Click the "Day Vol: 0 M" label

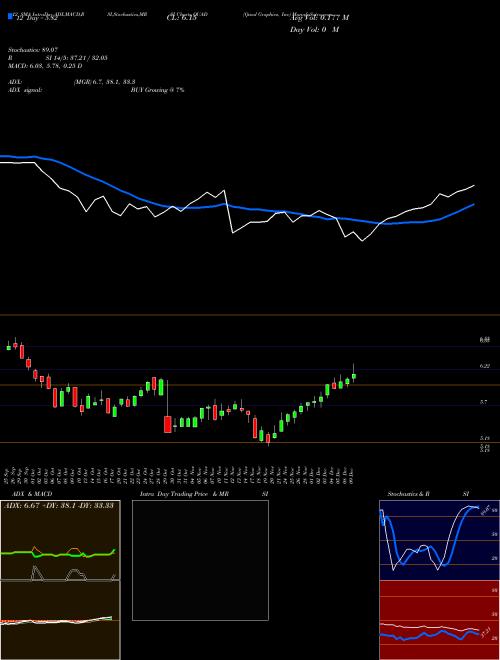[314, 29]
